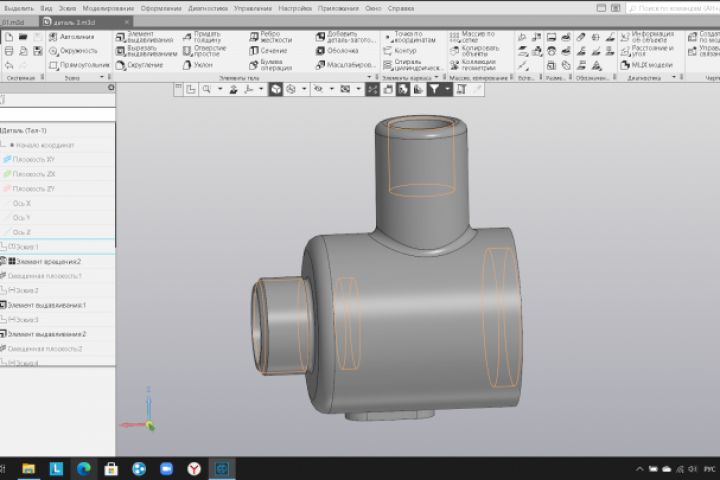Open dropdown arrow next to orientation axes icon
The width and height of the screenshot is (720, 480).
261,89
